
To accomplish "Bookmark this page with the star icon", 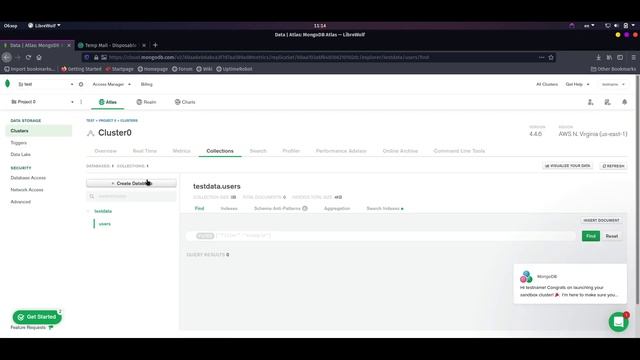I will 551,58.
